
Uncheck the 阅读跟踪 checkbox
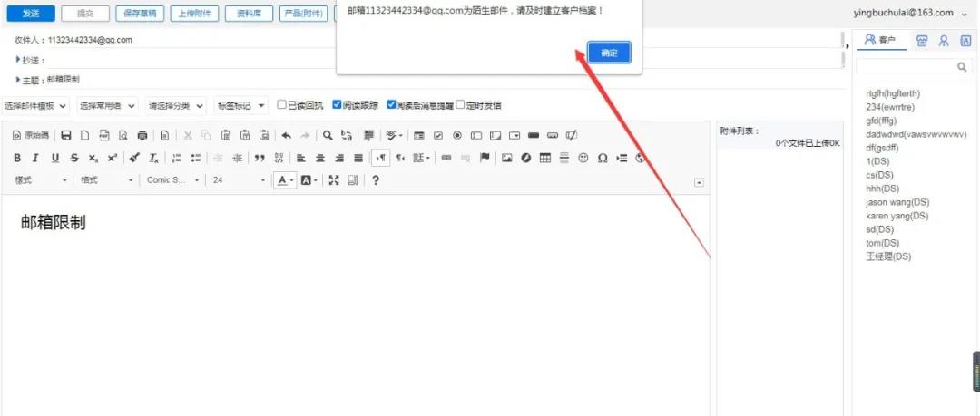337,105
